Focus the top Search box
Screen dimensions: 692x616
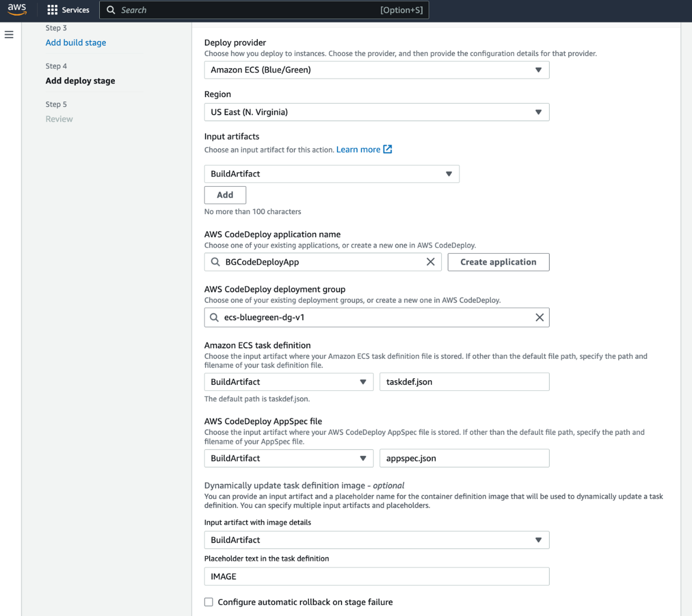coord(264,10)
